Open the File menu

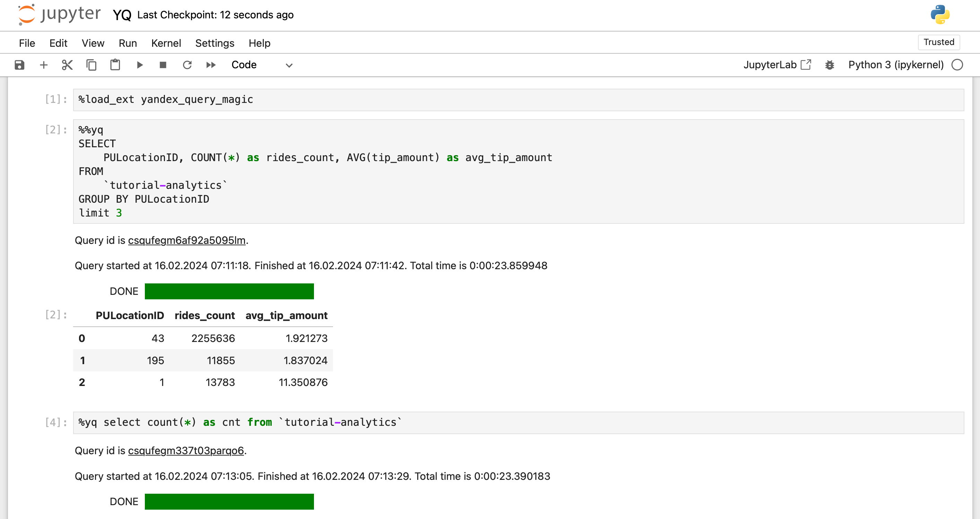pyautogui.click(x=27, y=43)
